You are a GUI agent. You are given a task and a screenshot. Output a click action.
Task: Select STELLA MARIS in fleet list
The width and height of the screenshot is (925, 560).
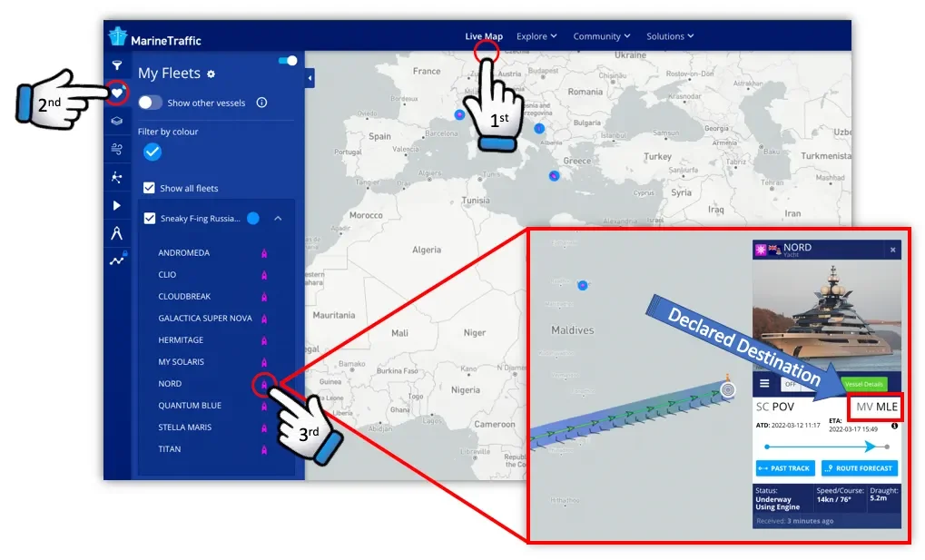click(x=184, y=427)
